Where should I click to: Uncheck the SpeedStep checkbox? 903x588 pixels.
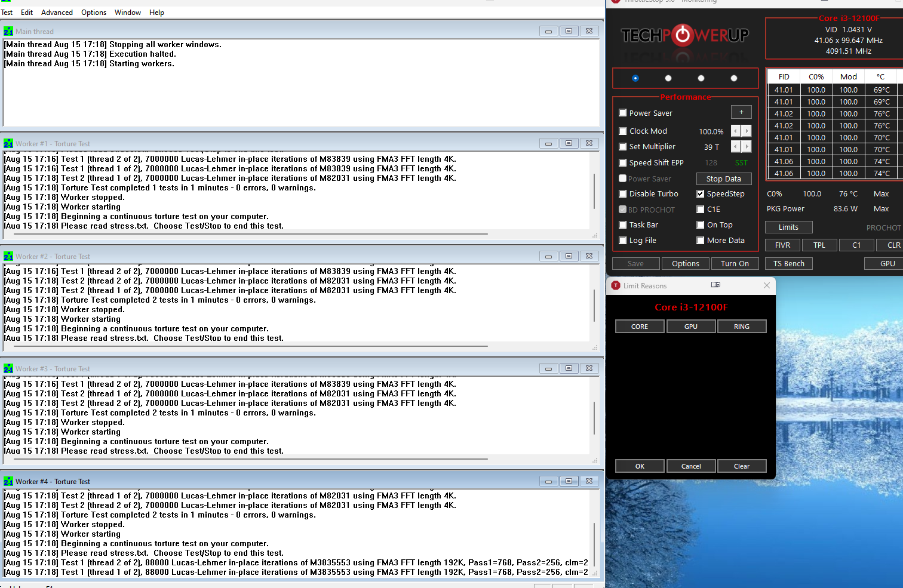click(701, 193)
